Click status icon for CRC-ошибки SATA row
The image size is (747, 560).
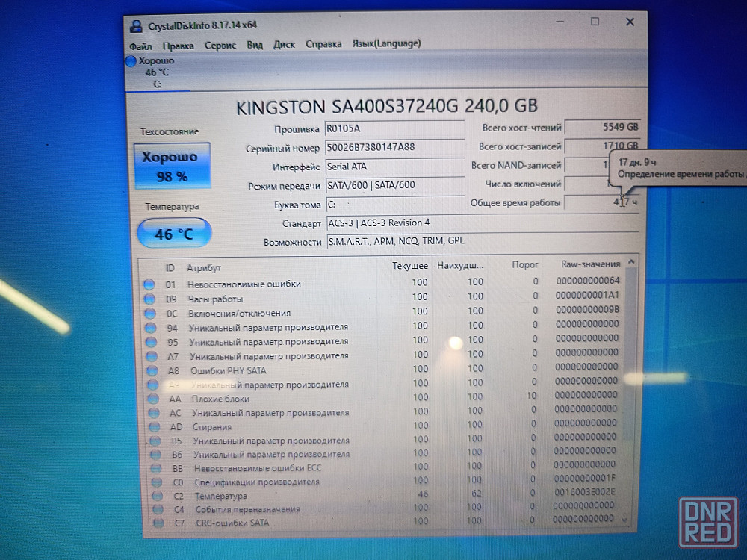tap(158, 523)
